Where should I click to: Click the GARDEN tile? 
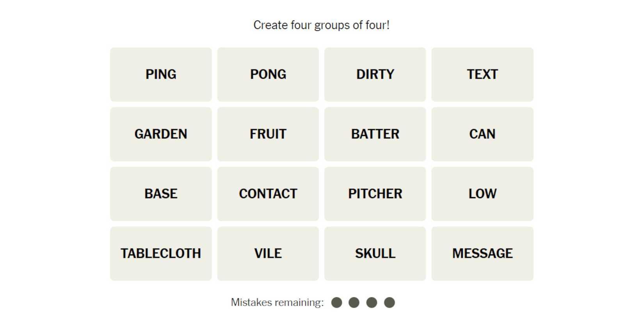coord(161,134)
